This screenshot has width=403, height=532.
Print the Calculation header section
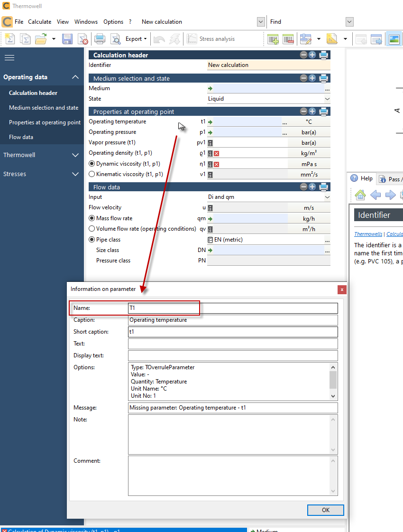324,55
